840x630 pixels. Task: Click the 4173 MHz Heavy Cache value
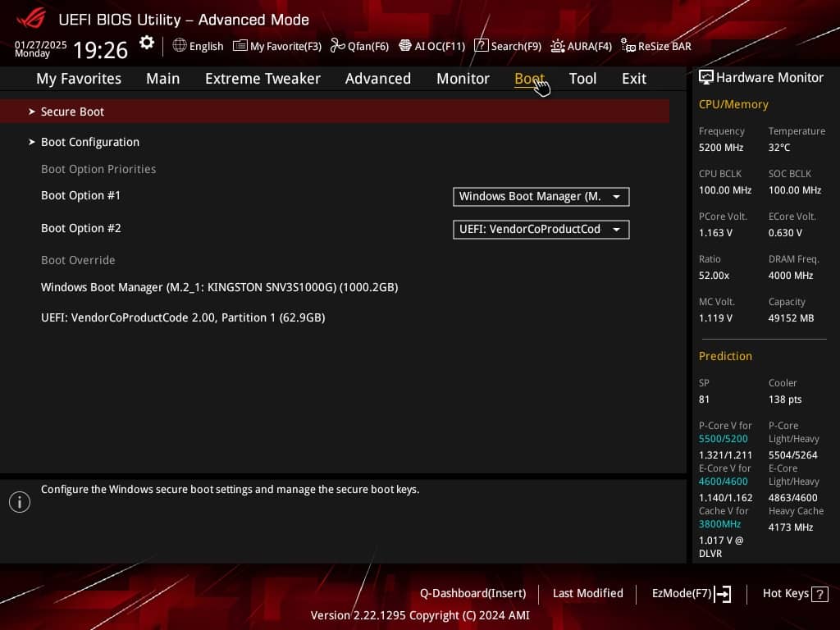pos(791,527)
